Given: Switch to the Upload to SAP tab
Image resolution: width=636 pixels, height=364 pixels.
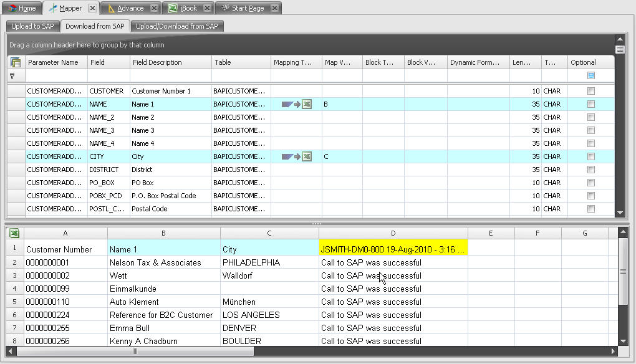Looking at the screenshot, I should tap(32, 26).
